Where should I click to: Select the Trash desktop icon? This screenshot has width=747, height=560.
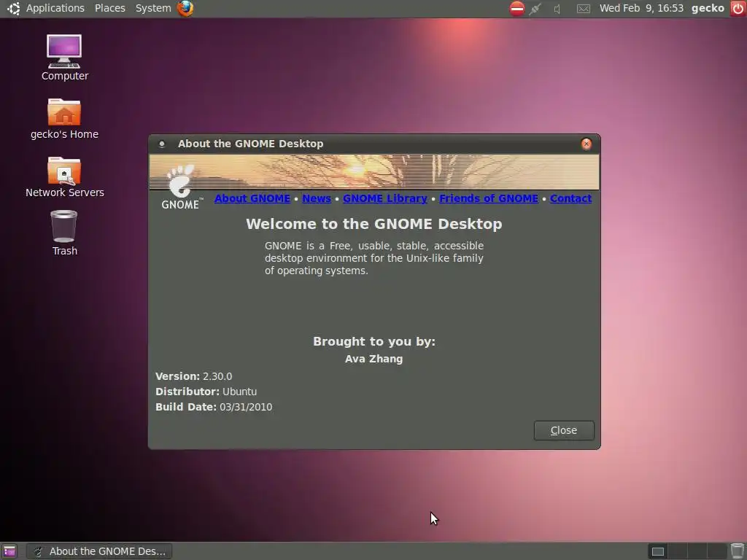point(64,233)
